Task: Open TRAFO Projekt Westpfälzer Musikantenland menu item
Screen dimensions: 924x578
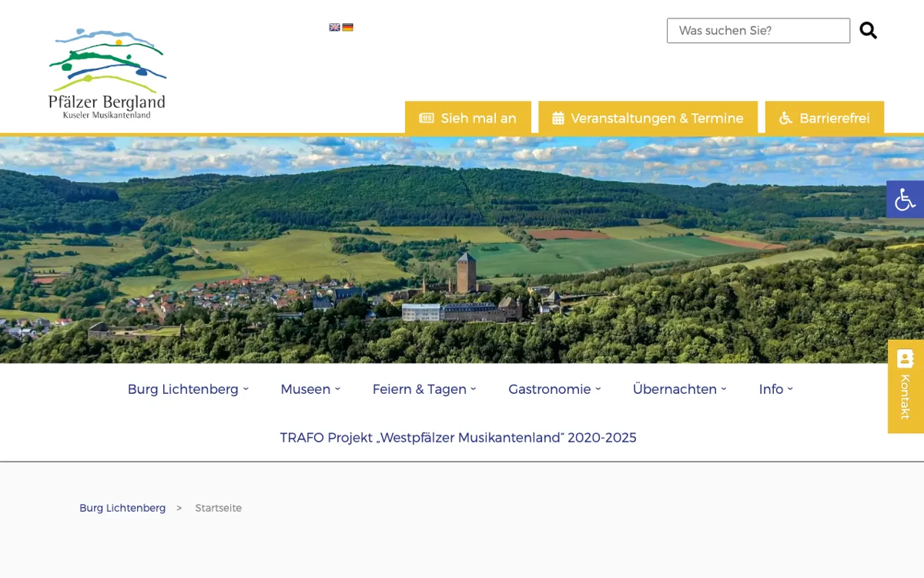Action: (458, 438)
